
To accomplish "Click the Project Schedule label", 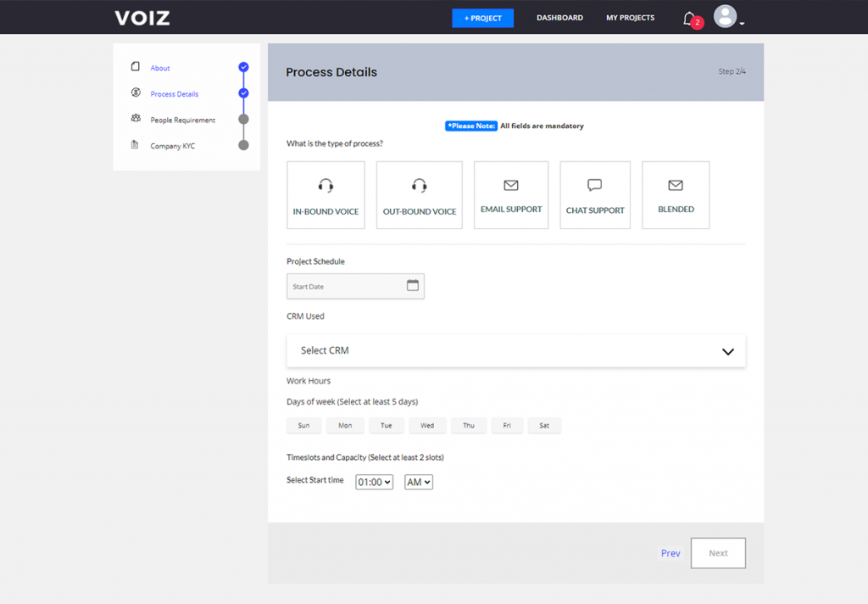I will tap(315, 261).
